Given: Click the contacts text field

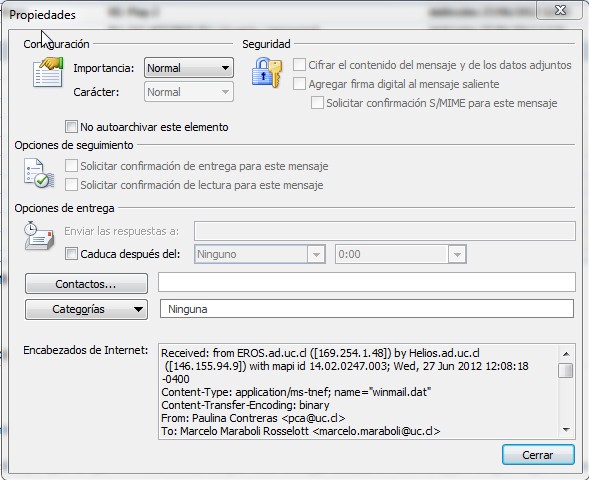Looking at the screenshot, I should point(367,282).
